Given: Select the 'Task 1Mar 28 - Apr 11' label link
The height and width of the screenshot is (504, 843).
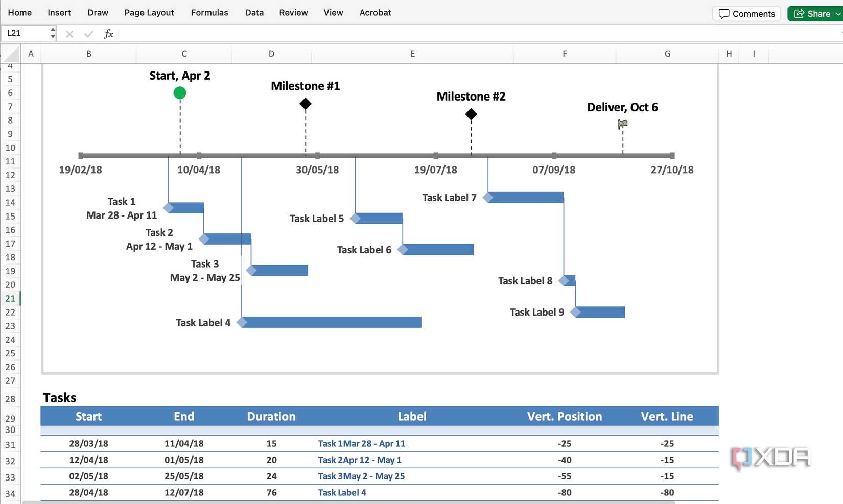Looking at the screenshot, I should [x=361, y=443].
